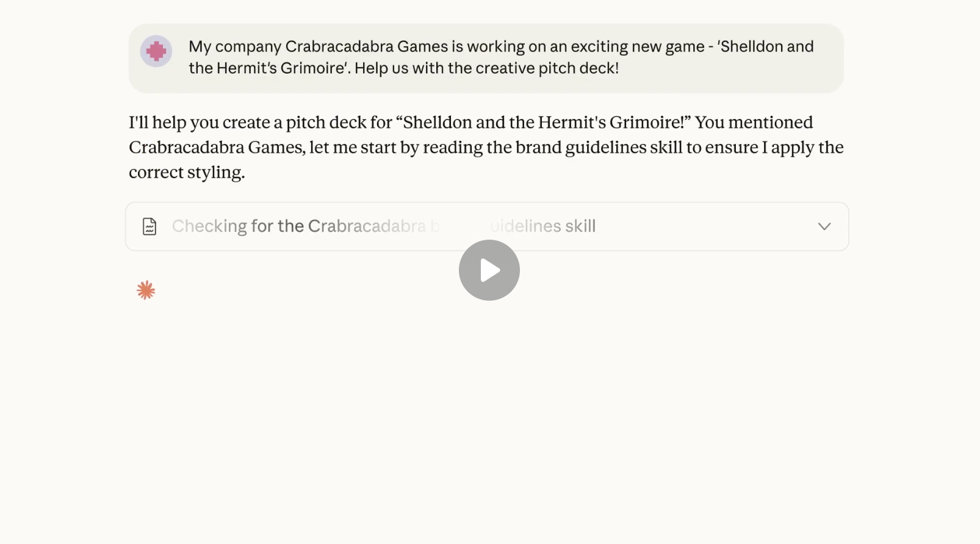Click the orange loading spark icon

(146, 290)
